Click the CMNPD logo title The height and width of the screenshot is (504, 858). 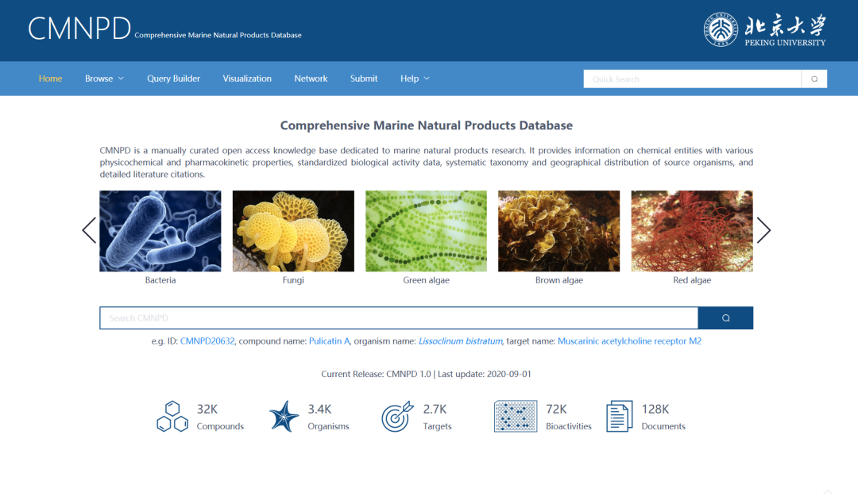79,29
